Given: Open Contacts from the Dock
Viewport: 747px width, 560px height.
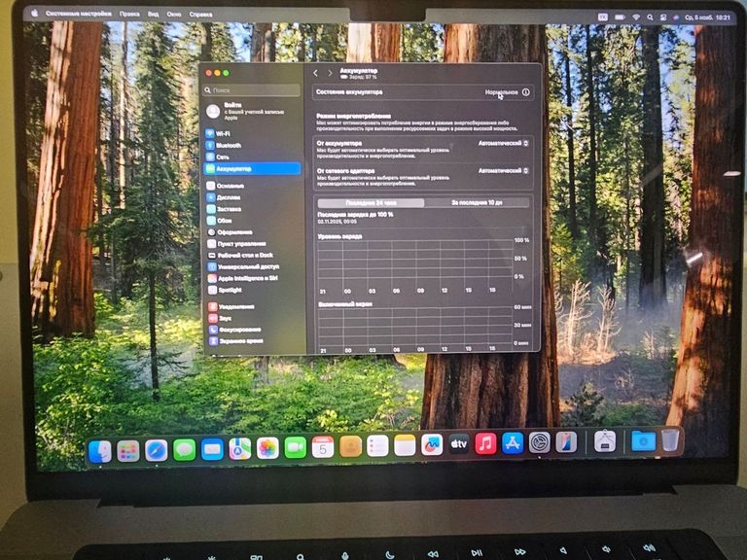Looking at the screenshot, I should (350, 446).
